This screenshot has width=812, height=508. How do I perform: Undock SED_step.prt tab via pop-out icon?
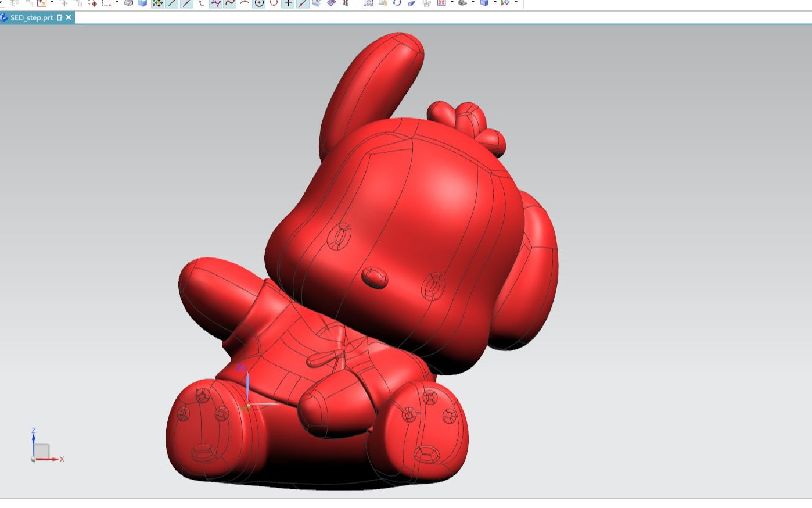[59, 17]
